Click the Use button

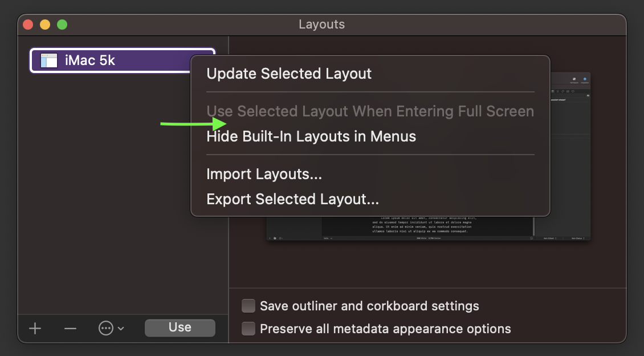[x=180, y=327]
